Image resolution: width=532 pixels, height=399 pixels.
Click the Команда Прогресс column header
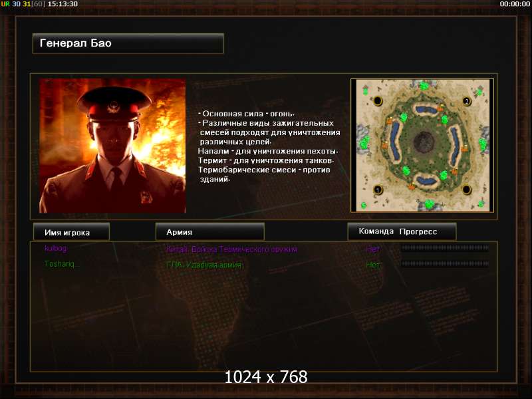point(402,231)
